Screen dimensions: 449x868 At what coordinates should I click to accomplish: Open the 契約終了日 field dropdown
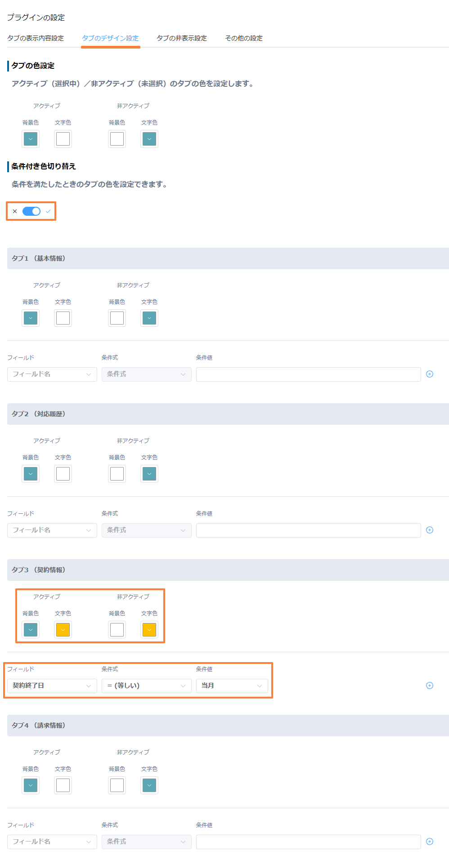point(52,686)
